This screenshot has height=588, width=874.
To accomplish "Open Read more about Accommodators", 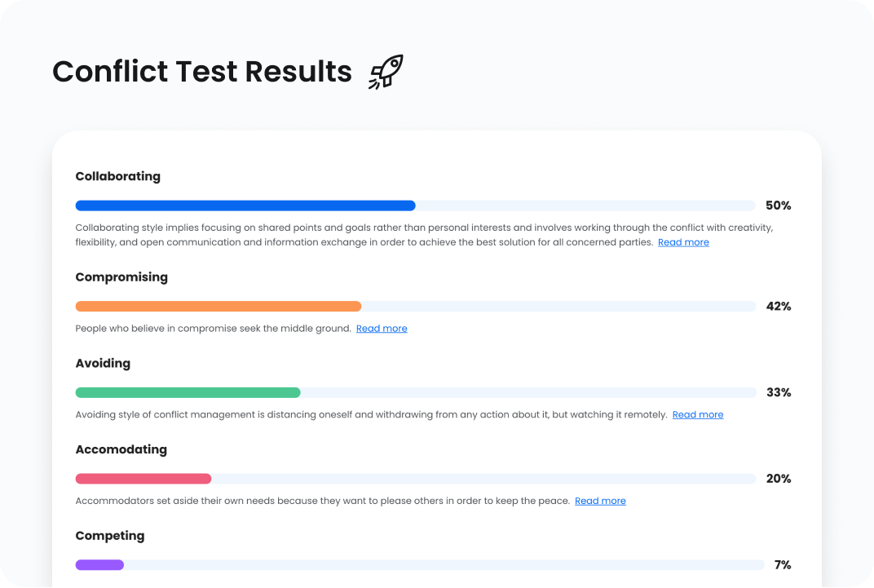I will click(600, 501).
